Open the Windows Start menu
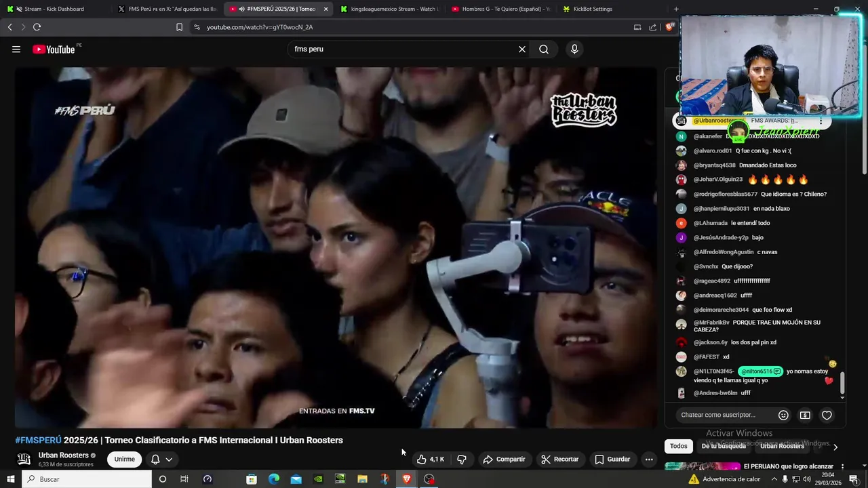 point(10,479)
